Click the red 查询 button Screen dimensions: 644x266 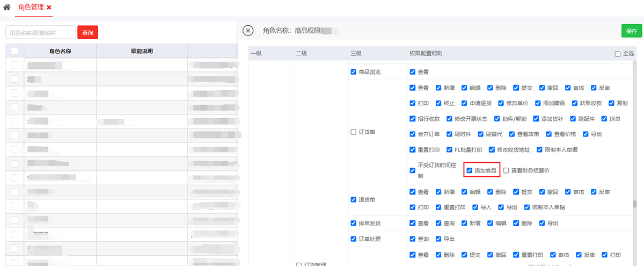[x=87, y=33]
